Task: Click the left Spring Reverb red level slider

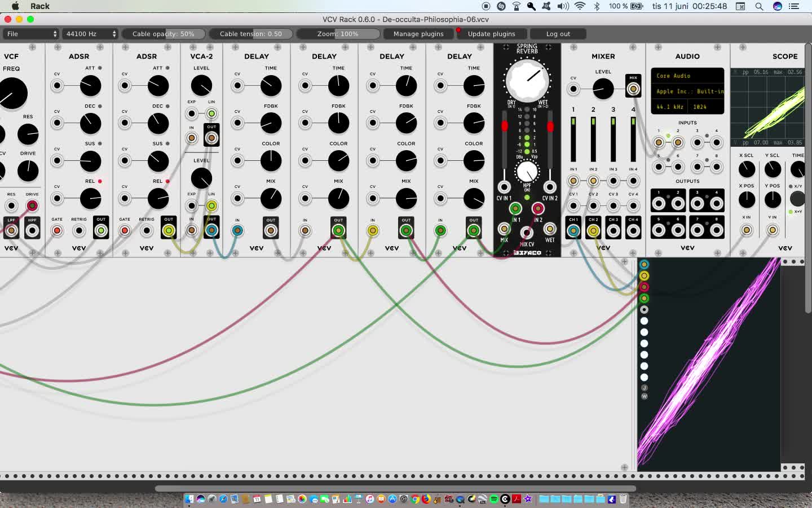Action: (504, 126)
